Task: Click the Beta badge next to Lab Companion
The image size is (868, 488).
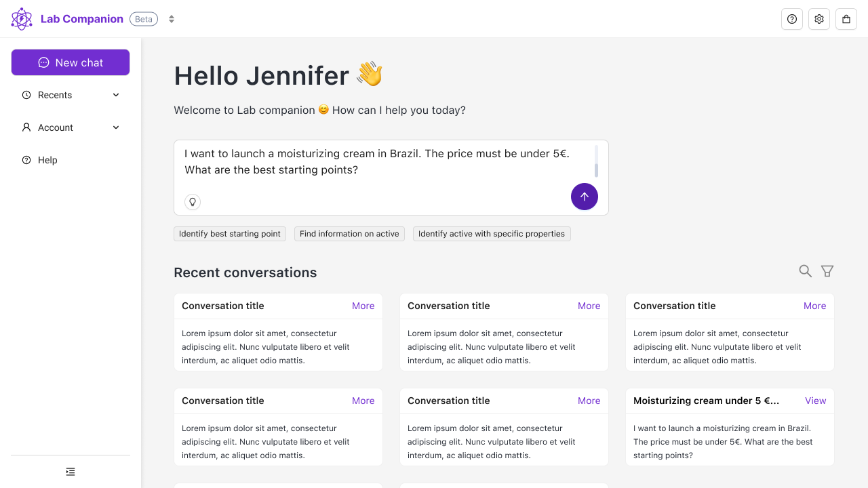Action: (x=143, y=19)
